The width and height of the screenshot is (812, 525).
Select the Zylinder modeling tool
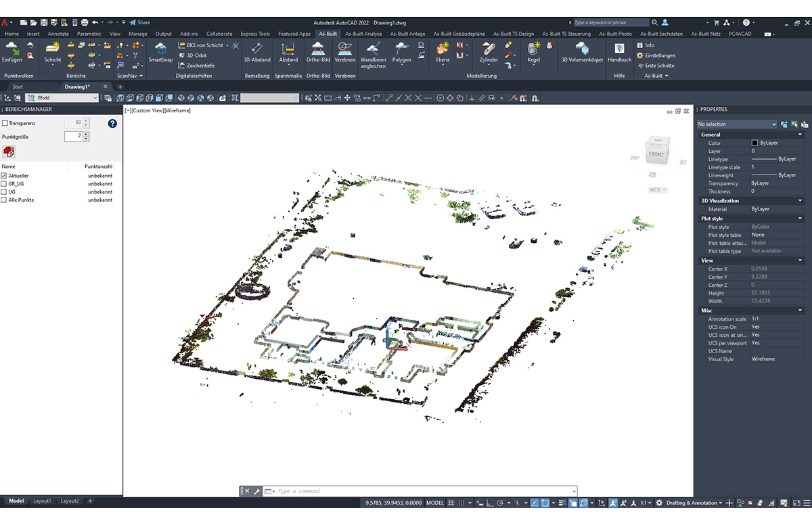489,54
